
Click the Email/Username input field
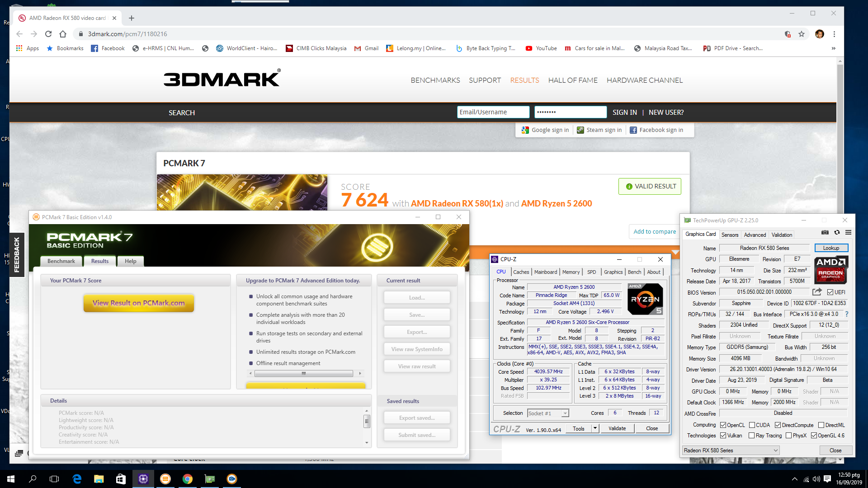[x=493, y=112]
